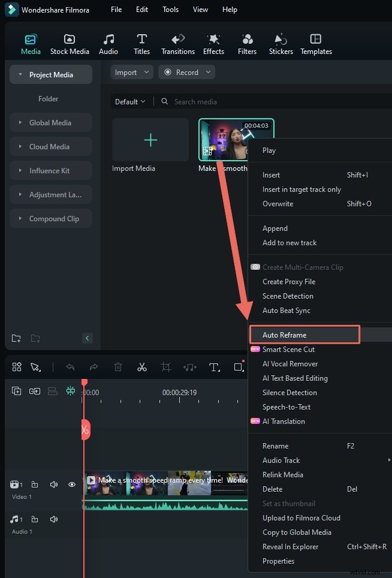Choose Auto Reframe from context menu
The width and height of the screenshot is (392, 578).
tap(285, 335)
